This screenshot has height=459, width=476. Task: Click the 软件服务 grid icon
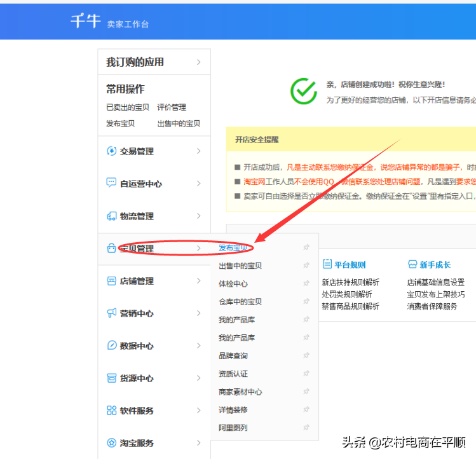(x=111, y=411)
